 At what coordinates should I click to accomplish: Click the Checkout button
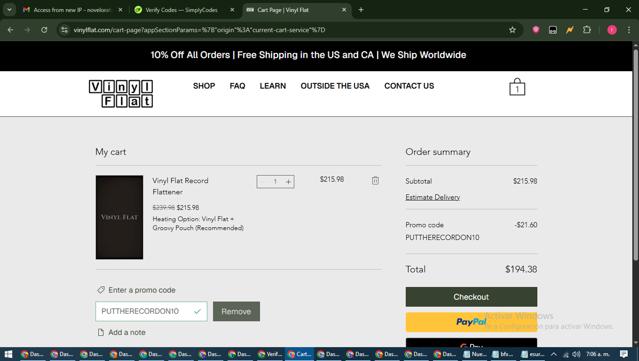point(471,297)
